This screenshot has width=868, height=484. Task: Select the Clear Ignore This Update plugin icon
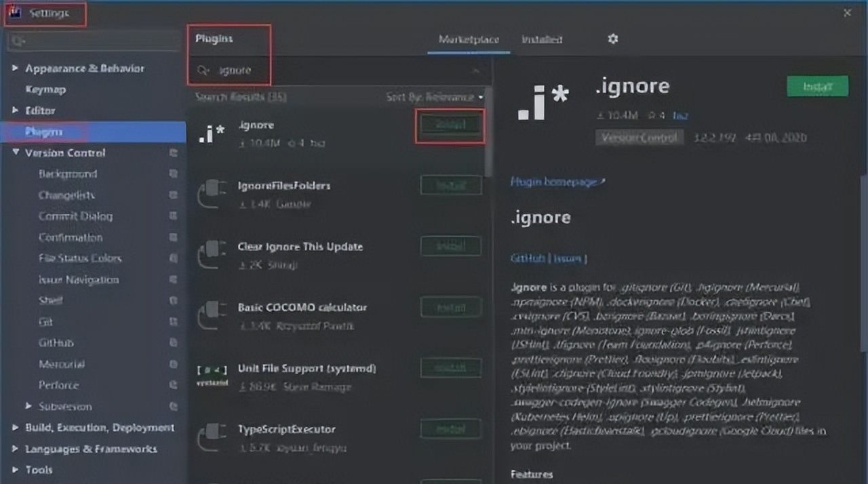point(211,255)
